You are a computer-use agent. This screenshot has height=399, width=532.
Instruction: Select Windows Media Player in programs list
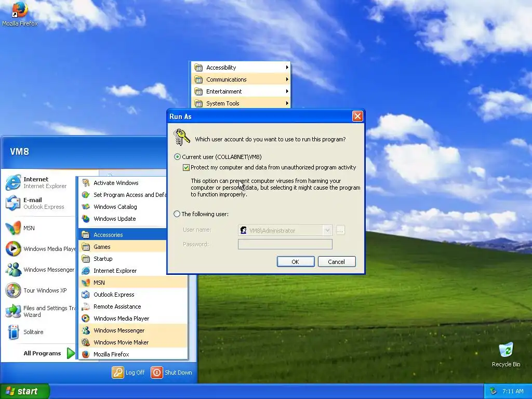click(134, 318)
